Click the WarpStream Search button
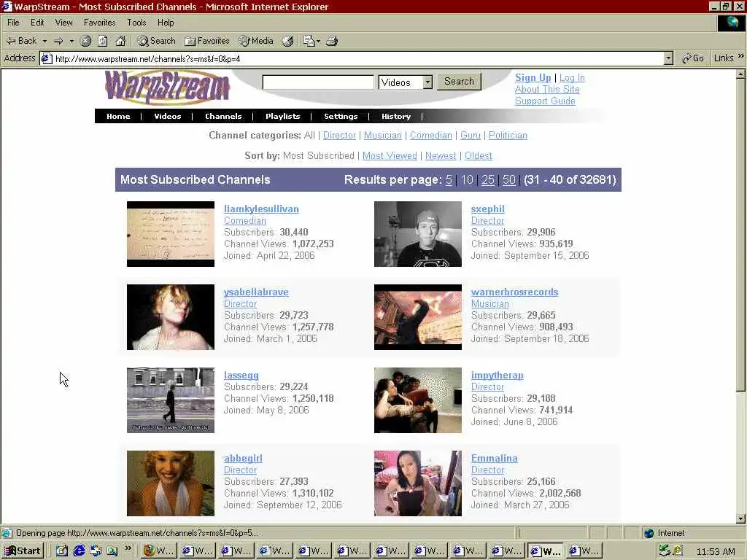The width and height of the screenshot is (747, 560). click(x=460, y=82)
